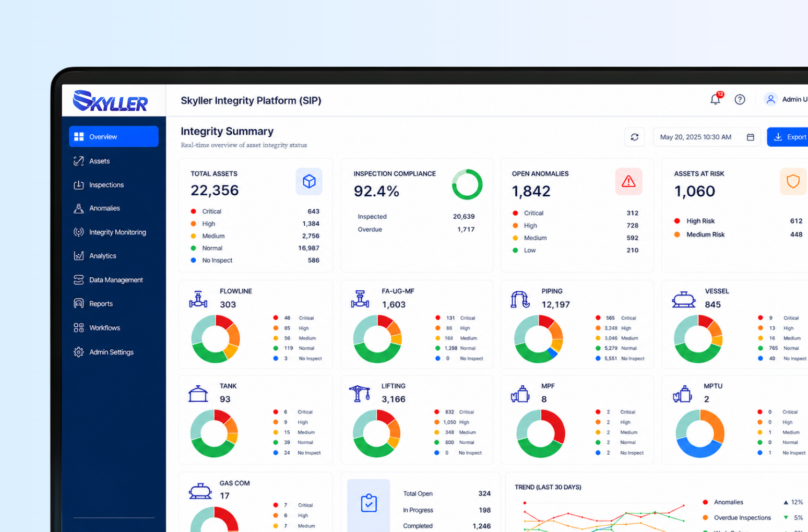The image size is (808, 532).
Task: Select the date and time field
Action: click(x=707, y=137)
